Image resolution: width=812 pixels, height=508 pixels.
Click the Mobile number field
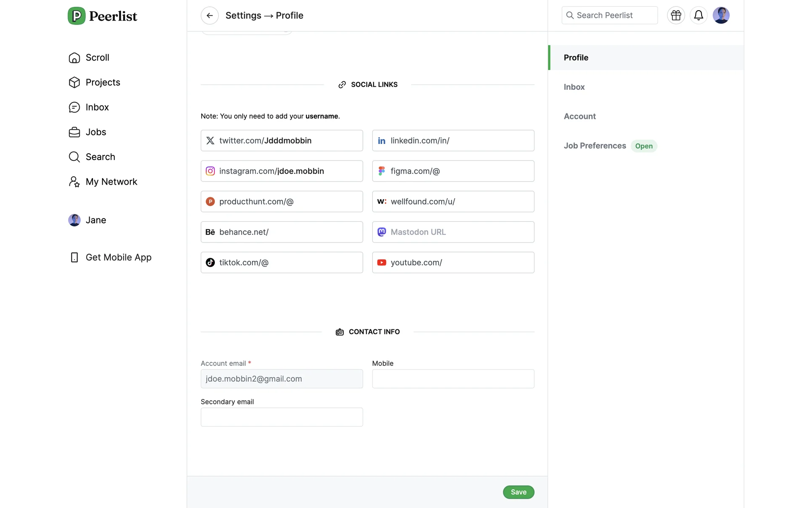pyautogui.click(x=453, y=379)
